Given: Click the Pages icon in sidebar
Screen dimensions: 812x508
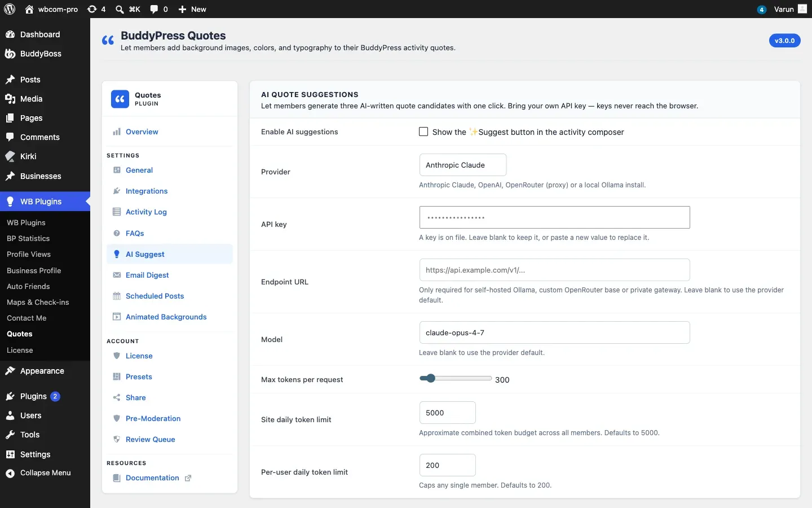Looking at the screenshot, I should [10, 118].
